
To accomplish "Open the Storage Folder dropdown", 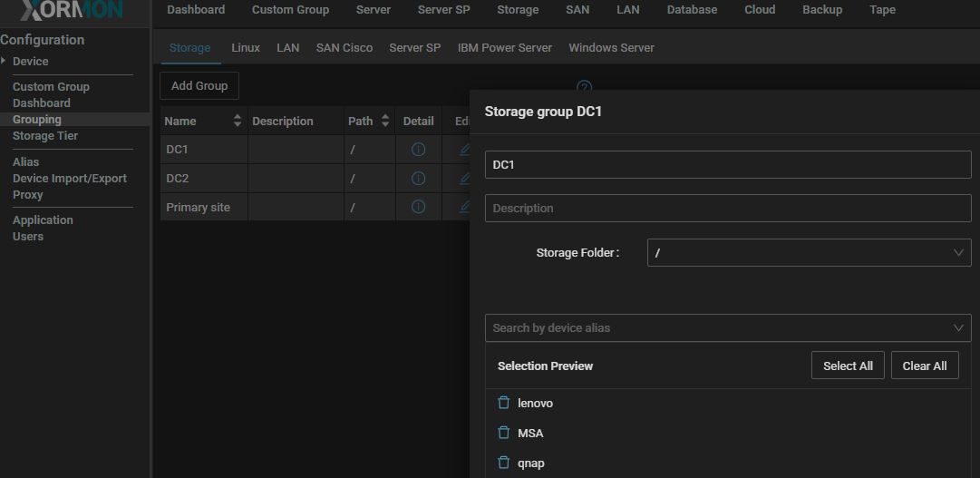I will click(809, 253).
